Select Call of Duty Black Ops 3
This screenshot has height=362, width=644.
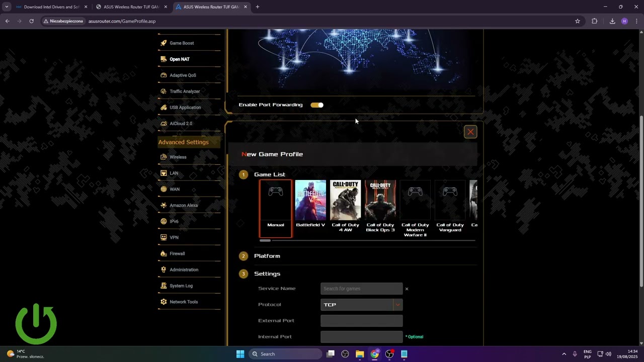(x=380, y=206)
